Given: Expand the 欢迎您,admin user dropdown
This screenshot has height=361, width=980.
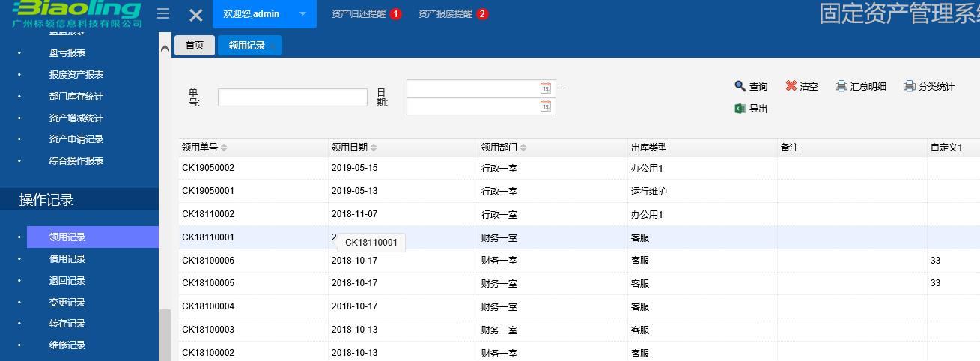Looking at the screenshot, I should tap(302, 14).
